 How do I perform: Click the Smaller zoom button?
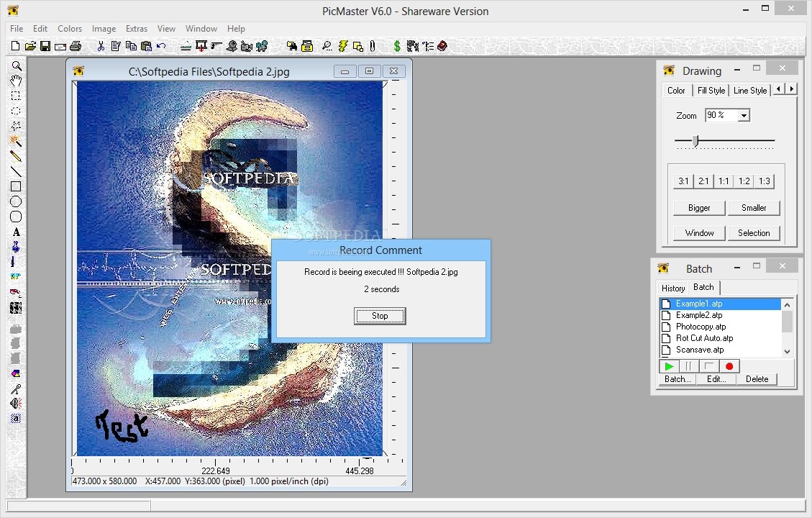tap(754, 208)
